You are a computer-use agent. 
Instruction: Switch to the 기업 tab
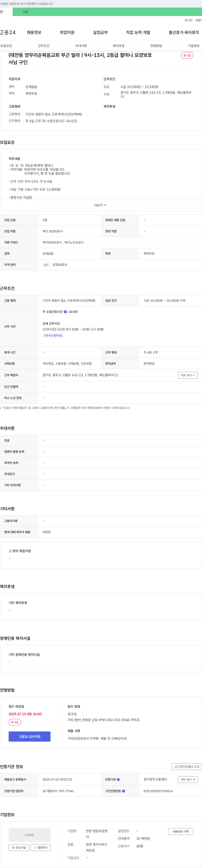click(x=25, y=12)
